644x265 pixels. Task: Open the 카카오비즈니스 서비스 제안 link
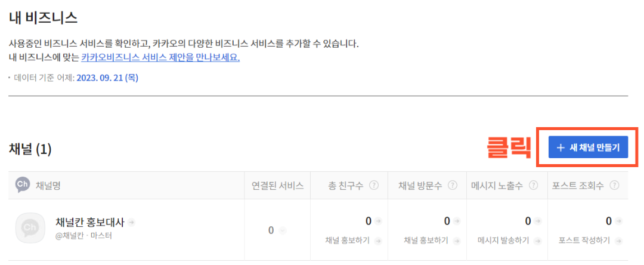(x=160, y=58)
